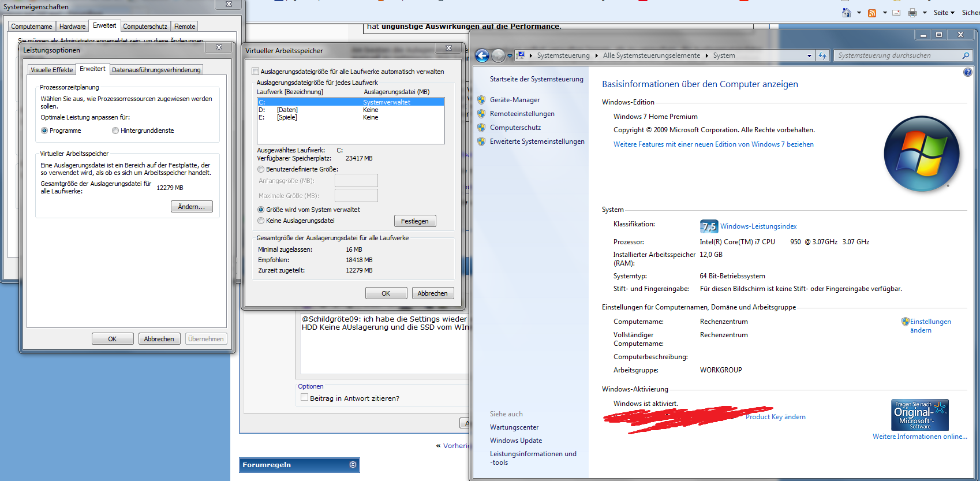Click the Festlegen button
The image size is (980, 481).
[x=415, y=221]
